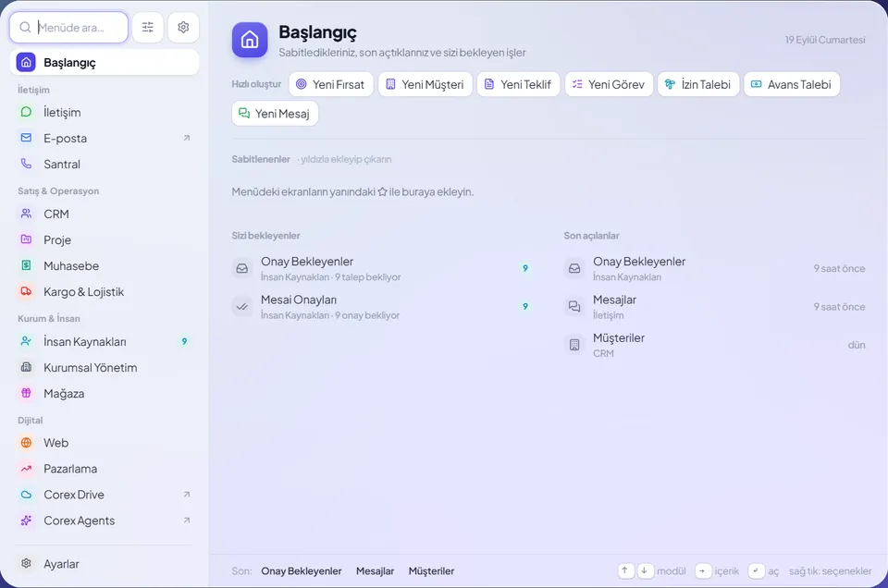Open Mesai Onayları with 9 onay bekliyor
The height and width of the screenshot is (588, 888).
[382, 307]
